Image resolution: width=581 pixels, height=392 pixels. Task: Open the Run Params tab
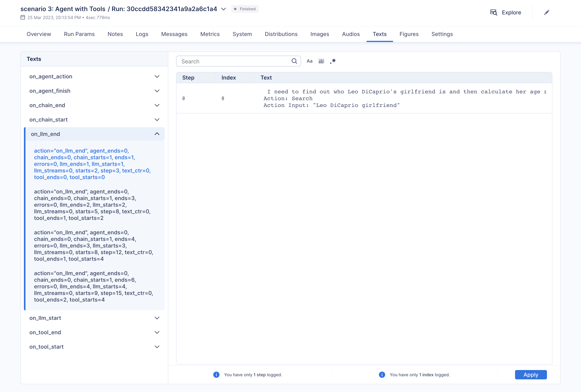79,34
